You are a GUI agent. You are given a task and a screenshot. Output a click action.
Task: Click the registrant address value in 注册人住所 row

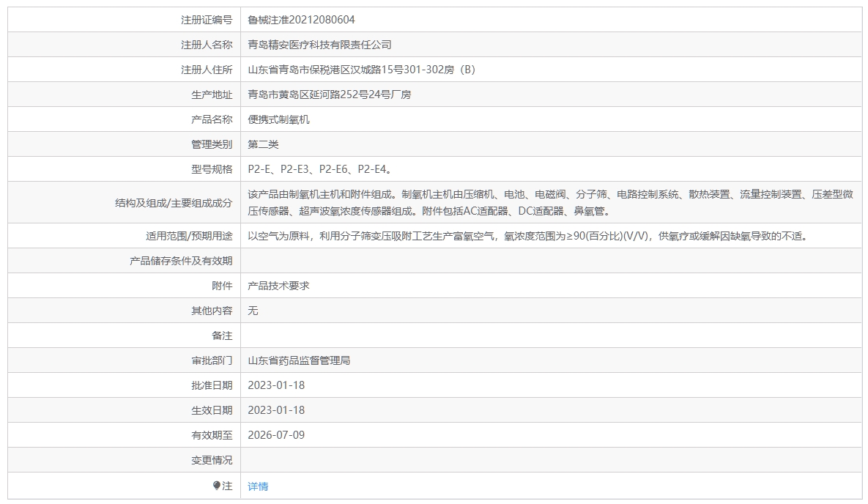(361, 70)
